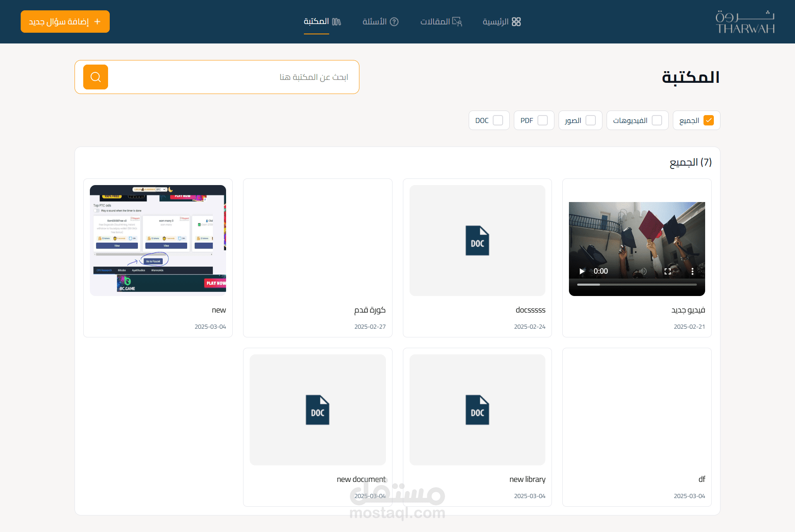
Task: Open video player more options menu
Action: coord(692,271)
